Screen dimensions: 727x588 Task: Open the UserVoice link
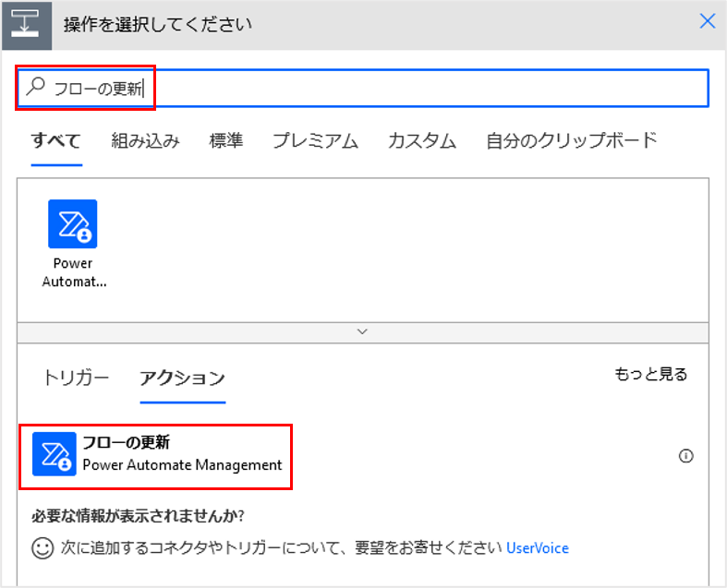tap(537, 548)
